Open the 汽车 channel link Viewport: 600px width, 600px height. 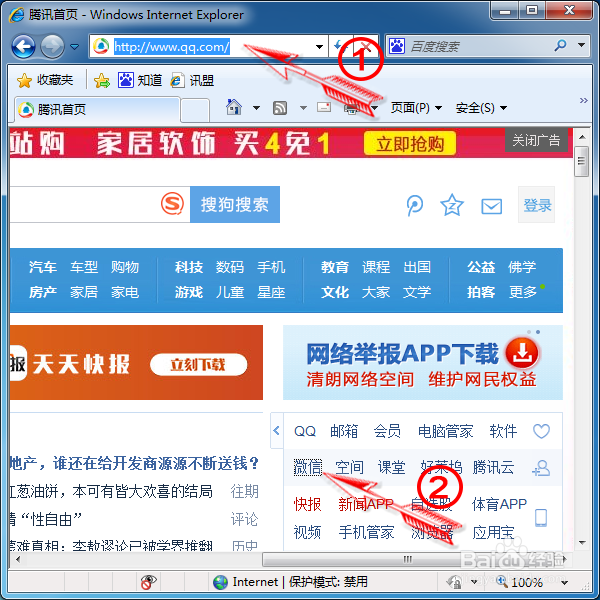(43, 267)
